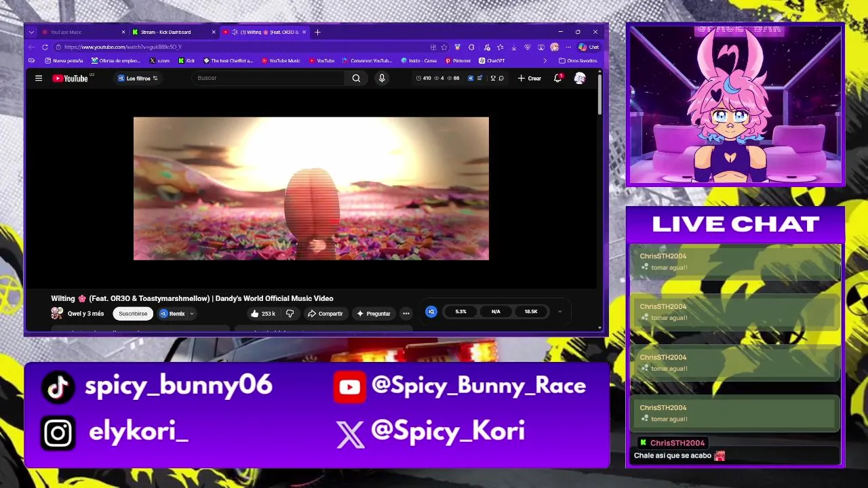Click the spicy_bunny06 TikTok handle
The width and height of the screenshot is (868, 488).
click(178, 386)
